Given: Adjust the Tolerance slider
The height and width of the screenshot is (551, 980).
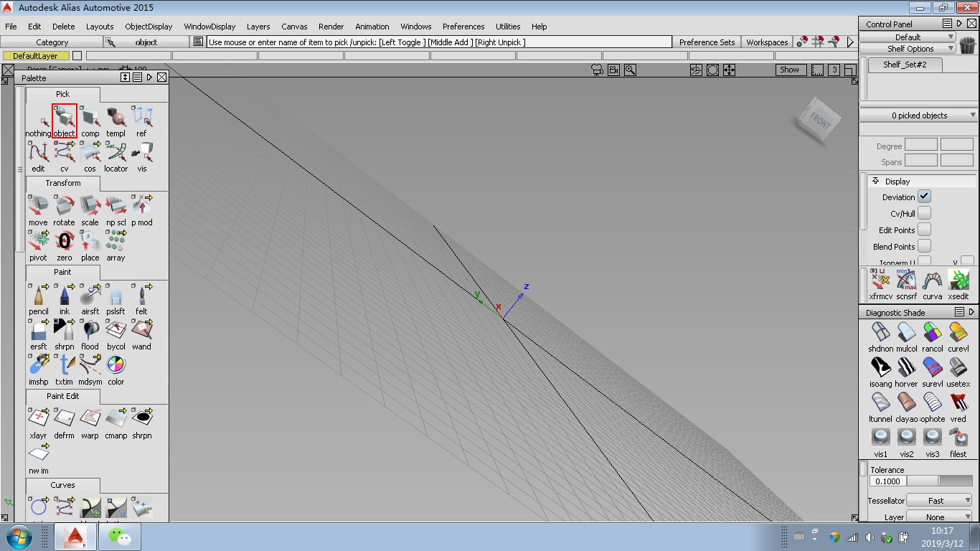Looking at the screenshot, I should (x=940, y=481).
